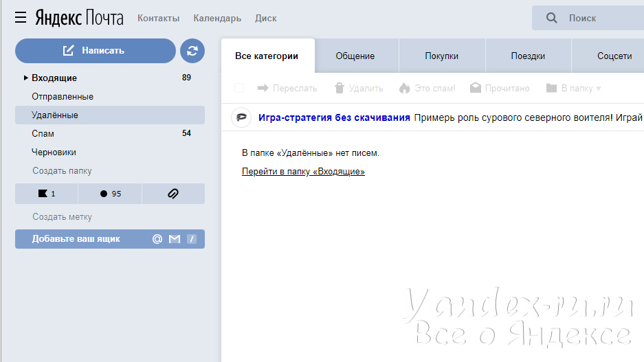Click the advertiser logo beside the game ad
This screenshot has height=362, width=644.
coord(241,117)
